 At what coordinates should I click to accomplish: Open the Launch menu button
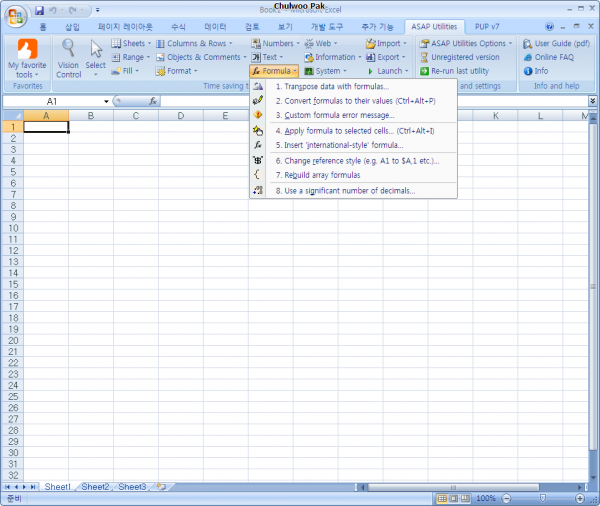pos(388,71)
